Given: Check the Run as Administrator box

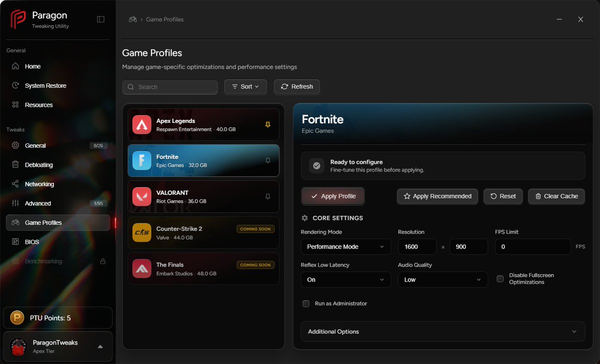Looking at the screenshot, I should pyautogui.click(x=306, y=304).
